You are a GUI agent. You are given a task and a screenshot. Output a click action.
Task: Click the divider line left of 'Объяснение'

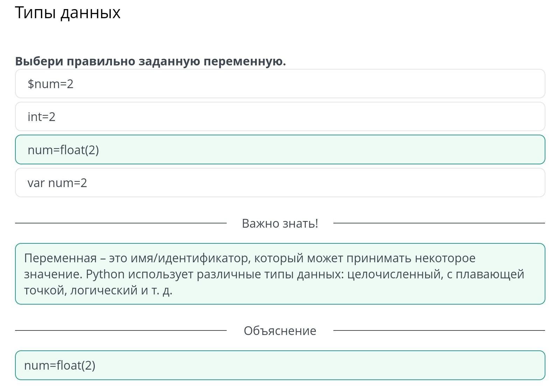[x=121, y=330]
